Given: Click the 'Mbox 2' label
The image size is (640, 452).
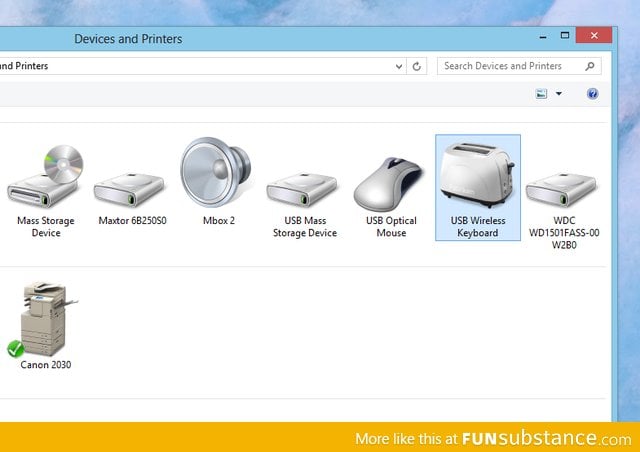Looking at the screenshot, I should point(219,220).
